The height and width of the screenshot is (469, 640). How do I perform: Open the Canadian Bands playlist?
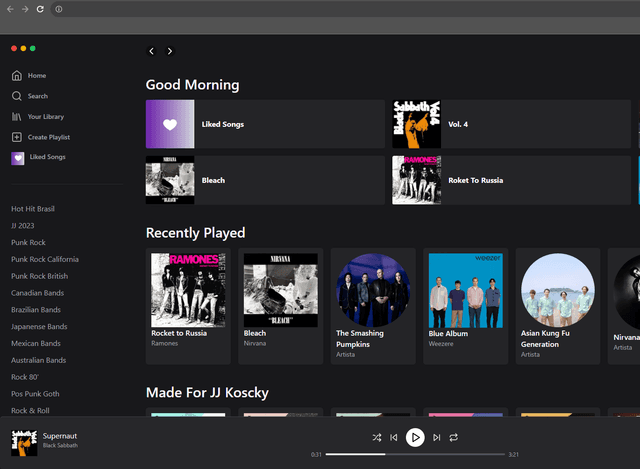tap(38, 293)
